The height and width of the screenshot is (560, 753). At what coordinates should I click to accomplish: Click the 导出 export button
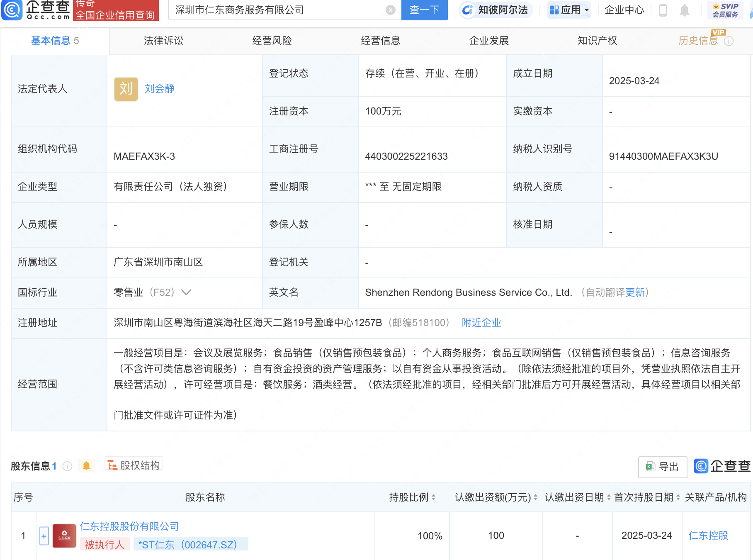tap(663, 467)
